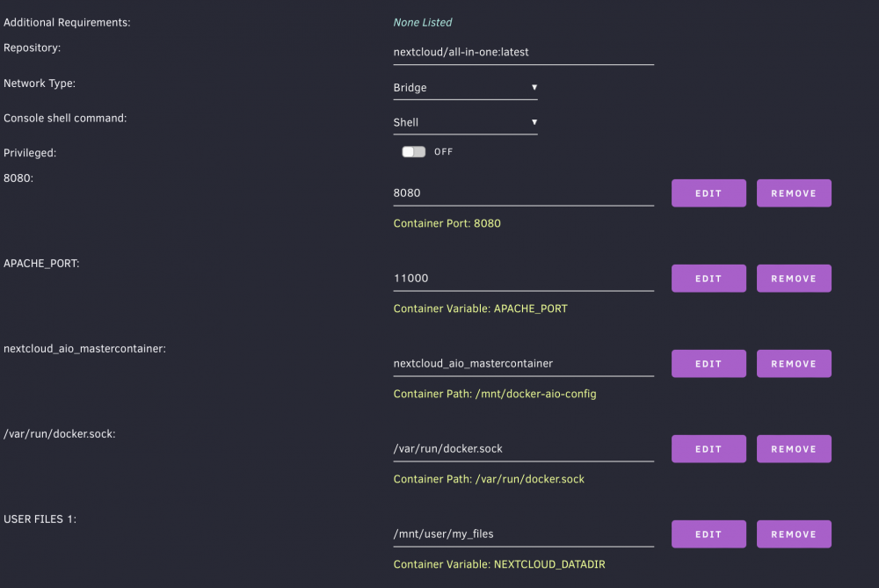Click the Repository input field

tap(524, 52)
